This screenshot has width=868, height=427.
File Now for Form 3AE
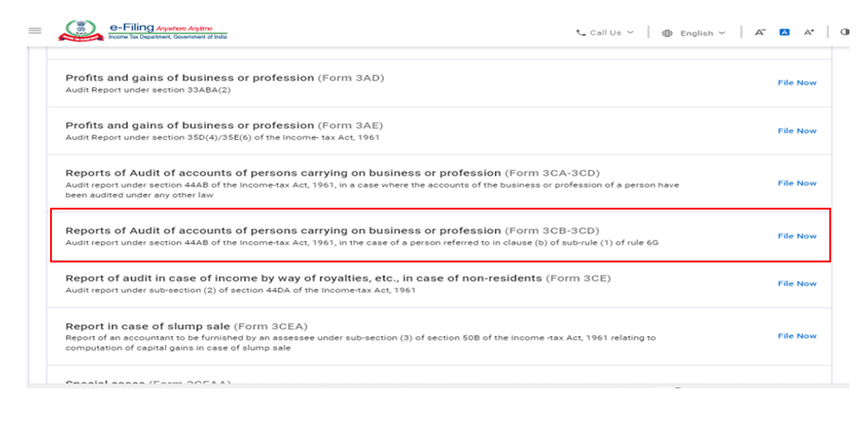click(797, 131)
